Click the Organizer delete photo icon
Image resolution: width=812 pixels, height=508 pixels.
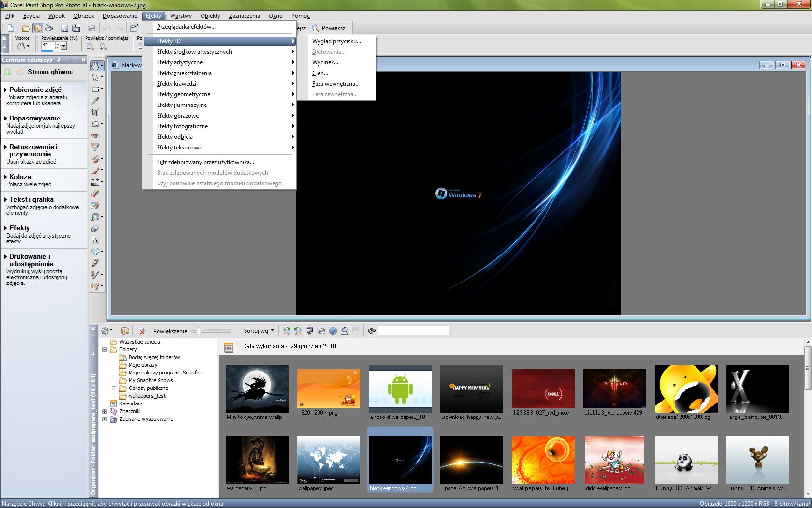(141, 331)
